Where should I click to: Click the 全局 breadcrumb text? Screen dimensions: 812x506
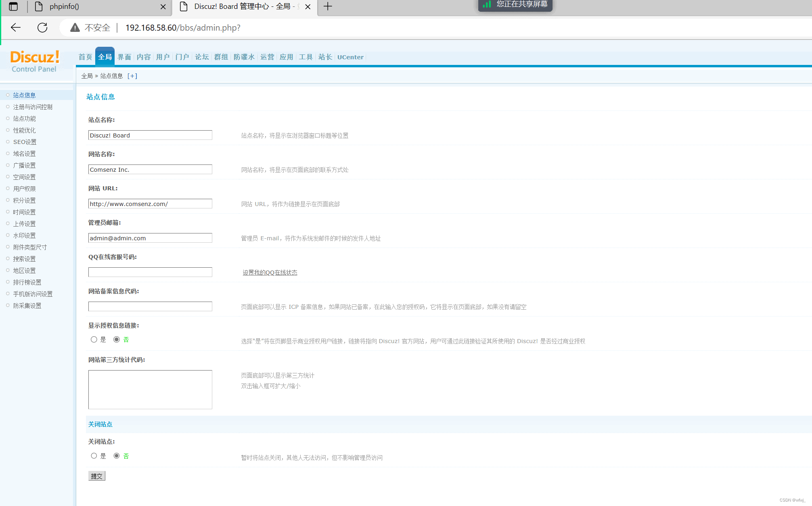[87, 76]
